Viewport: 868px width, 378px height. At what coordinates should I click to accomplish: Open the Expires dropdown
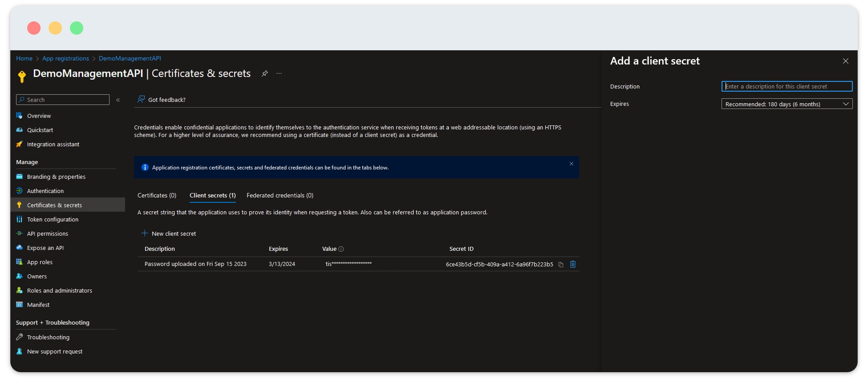coord(787,104)
